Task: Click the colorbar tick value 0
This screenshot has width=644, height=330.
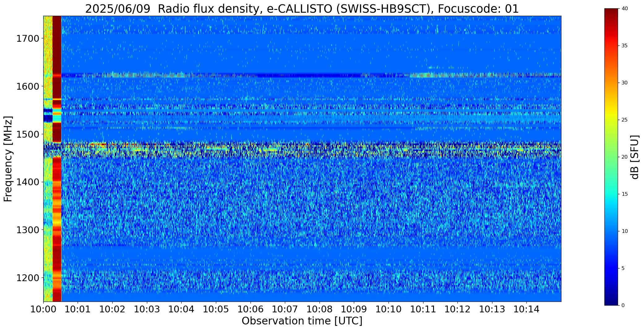Action: point(623,306)
